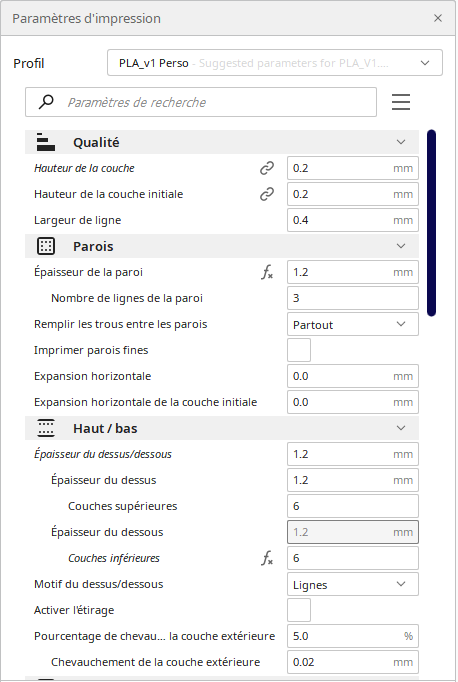
Task: Edit Pourcentage de chevauchement couche extérieure field
Action: (x=353, y=636)
